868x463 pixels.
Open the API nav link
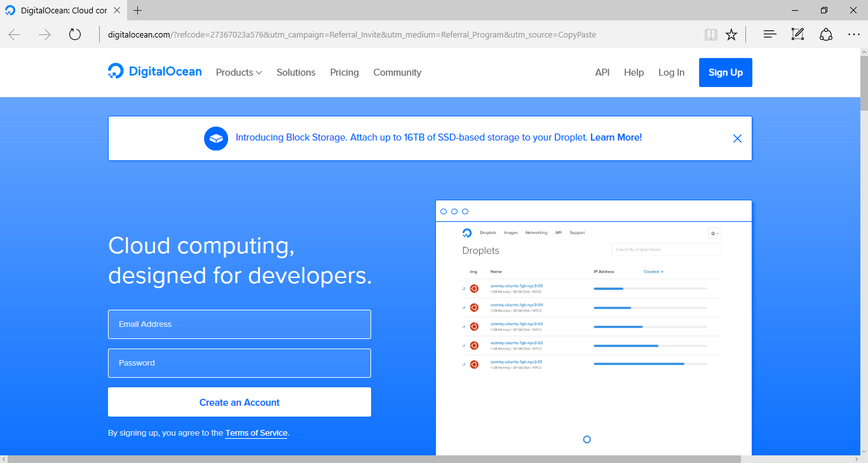[602, 73]
